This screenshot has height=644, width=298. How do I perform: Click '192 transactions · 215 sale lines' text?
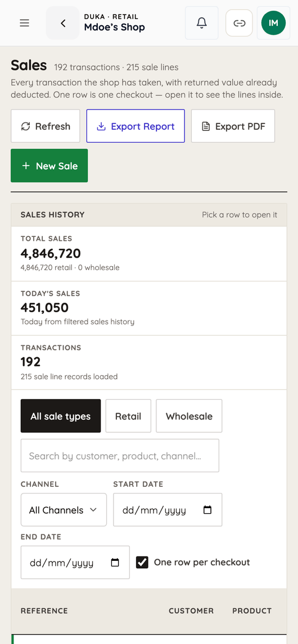116,67
